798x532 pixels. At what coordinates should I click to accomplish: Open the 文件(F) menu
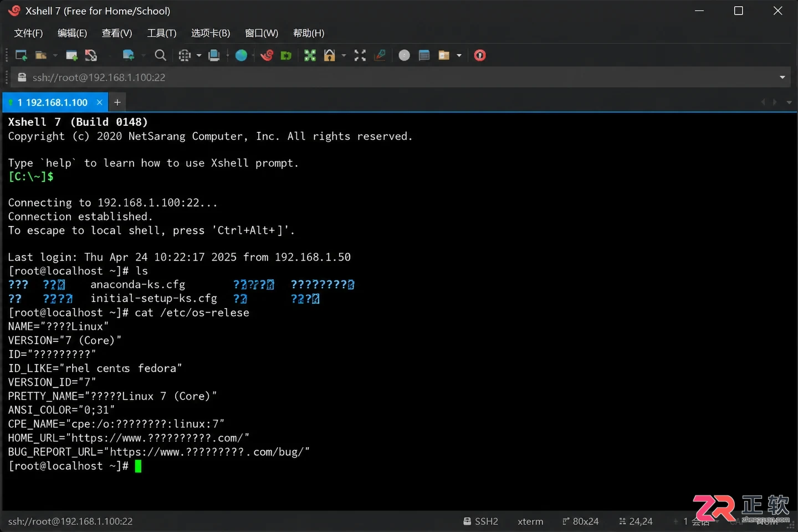[28, 33]
